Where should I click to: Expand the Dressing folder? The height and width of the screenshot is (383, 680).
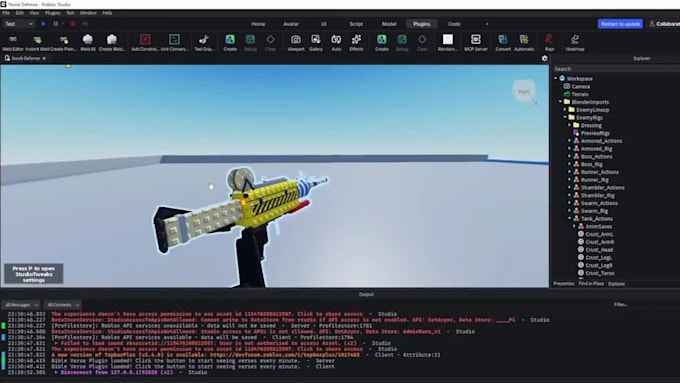(x=570, y=125)
